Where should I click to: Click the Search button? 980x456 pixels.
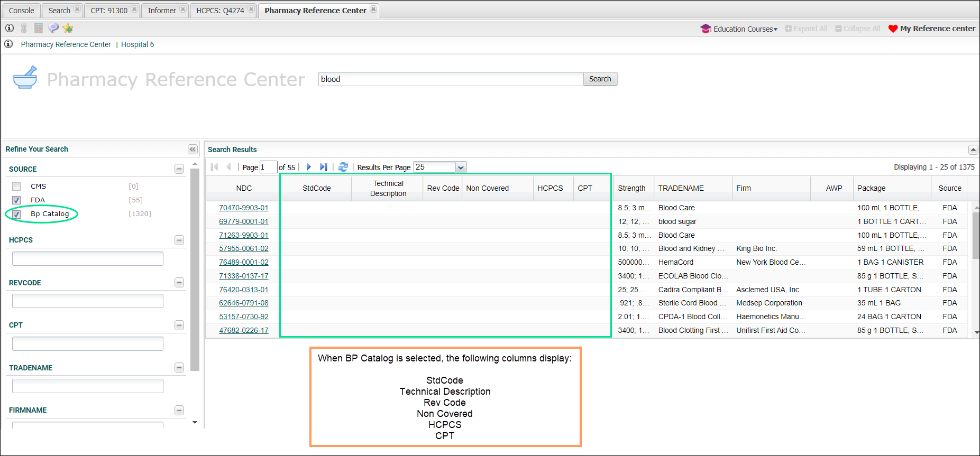600,79
